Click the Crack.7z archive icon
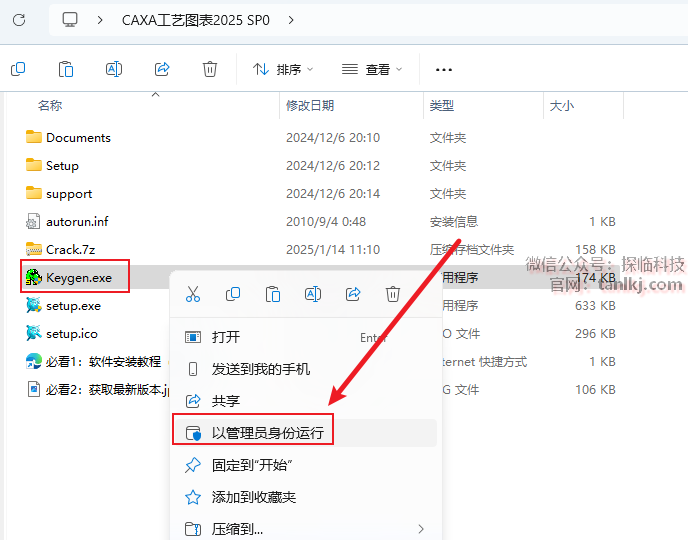Image resolution: width=688 pixels, height=540 pixels. click(34, 249)
